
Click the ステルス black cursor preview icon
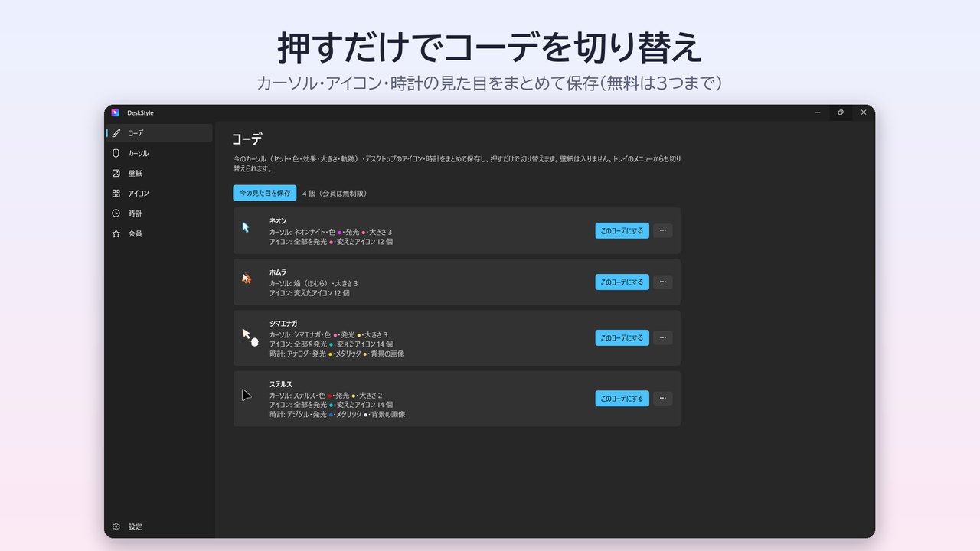tap(247, 395)
